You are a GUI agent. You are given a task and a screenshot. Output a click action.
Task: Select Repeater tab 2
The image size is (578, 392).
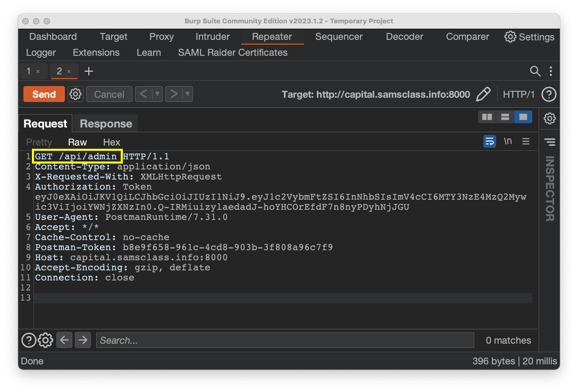(x=60, y=71)
